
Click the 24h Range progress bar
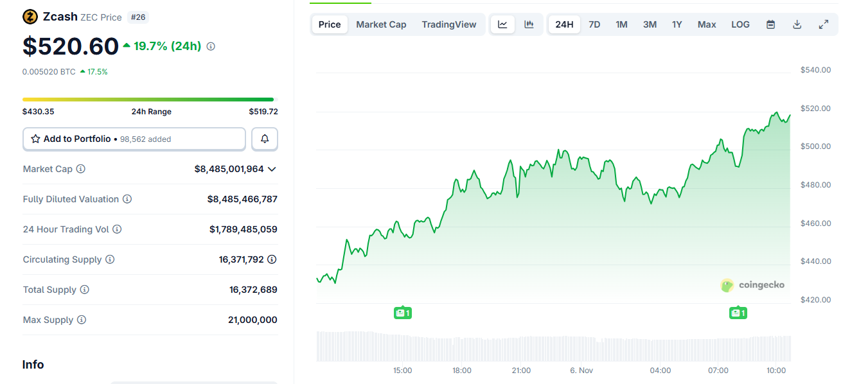coord(148,99)
